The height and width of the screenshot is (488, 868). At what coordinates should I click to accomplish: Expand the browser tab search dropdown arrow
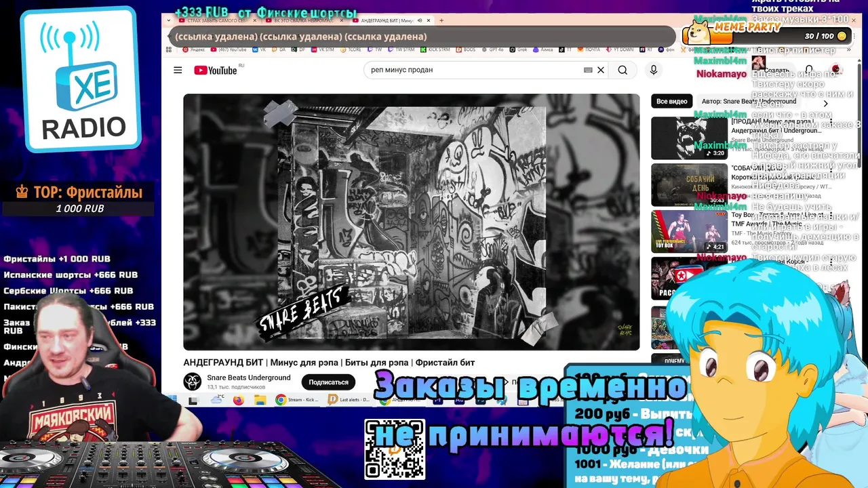point(168,20)
